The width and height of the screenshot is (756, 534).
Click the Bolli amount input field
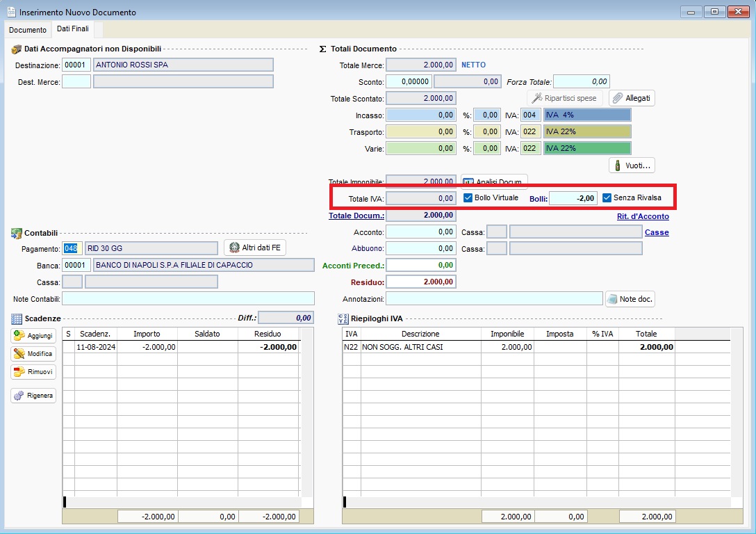pos(573,197)
